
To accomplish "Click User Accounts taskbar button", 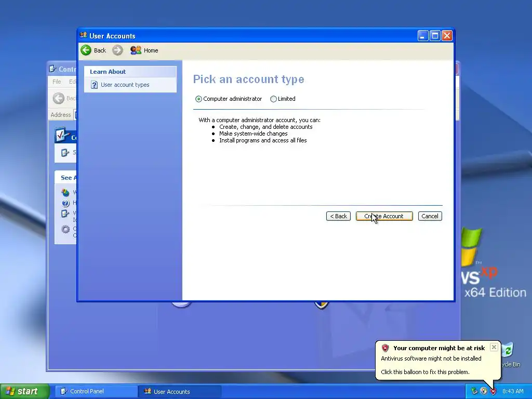I will click(180, 391).
